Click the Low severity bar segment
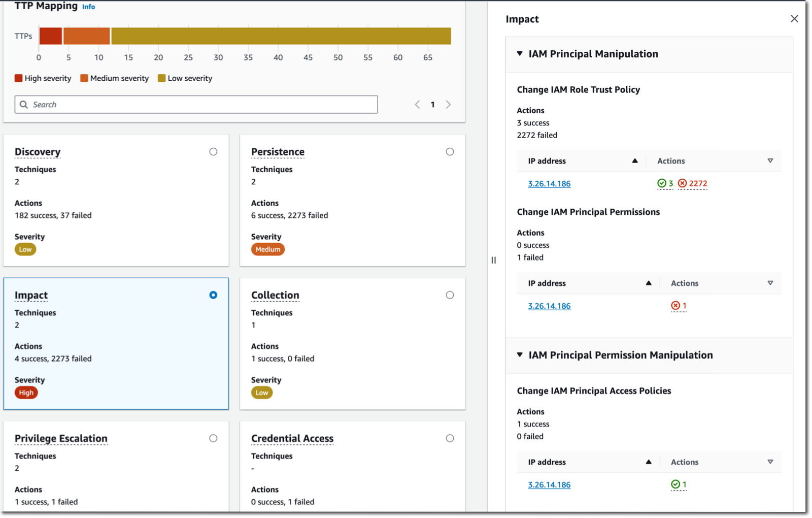812x518 pixels. 281,36
